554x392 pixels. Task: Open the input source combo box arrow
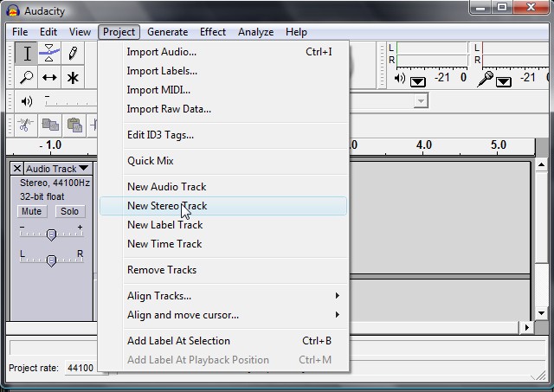point(421,101)
